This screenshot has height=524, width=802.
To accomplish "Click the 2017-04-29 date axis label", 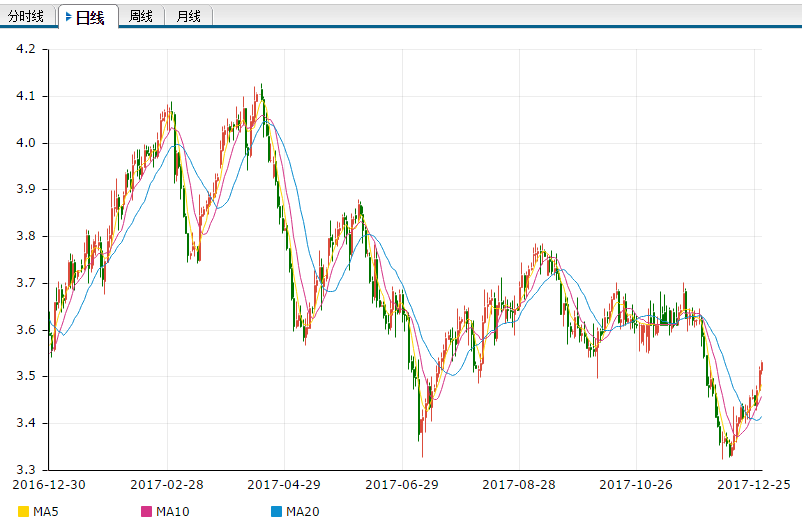I will pos(284,485).
